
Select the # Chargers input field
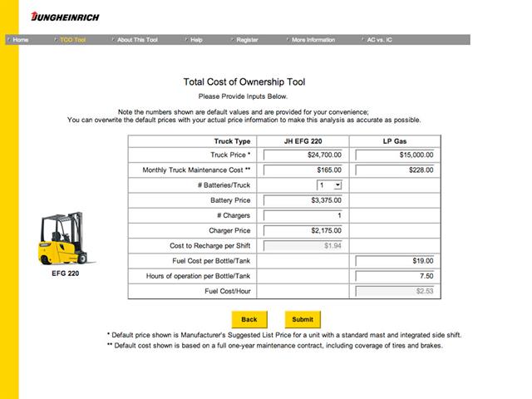pyautogui.click(x=303, y=215)
